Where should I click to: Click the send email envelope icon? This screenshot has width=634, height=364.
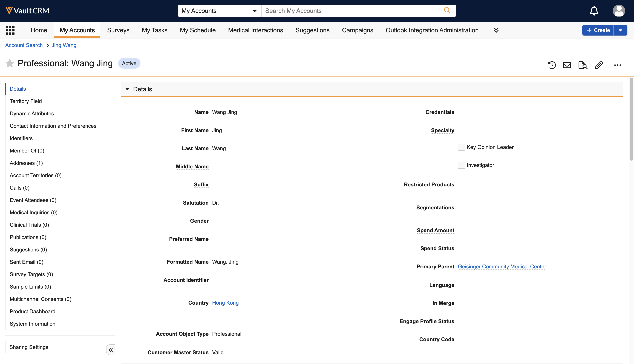point(567,65)
